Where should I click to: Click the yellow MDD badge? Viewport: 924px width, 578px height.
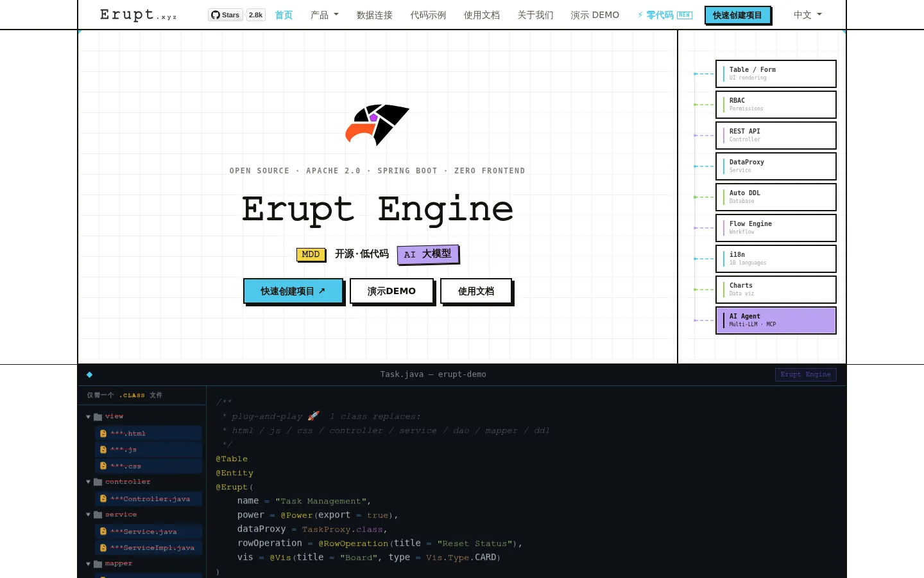tap(311, 254)
